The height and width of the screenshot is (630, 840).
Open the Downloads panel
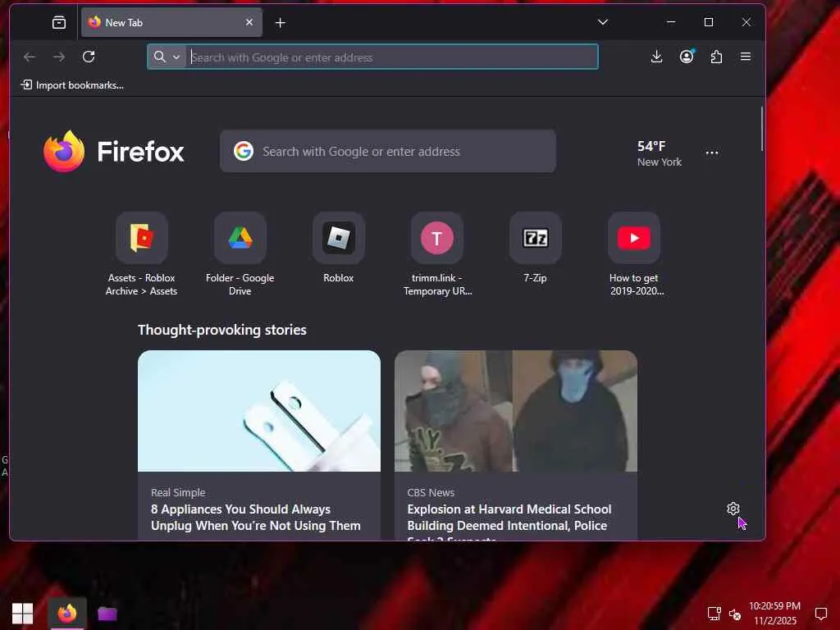pos(656,57)
